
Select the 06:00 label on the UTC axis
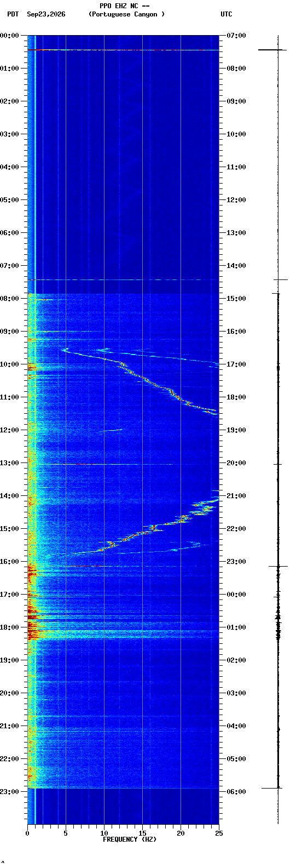pos(236,792)
